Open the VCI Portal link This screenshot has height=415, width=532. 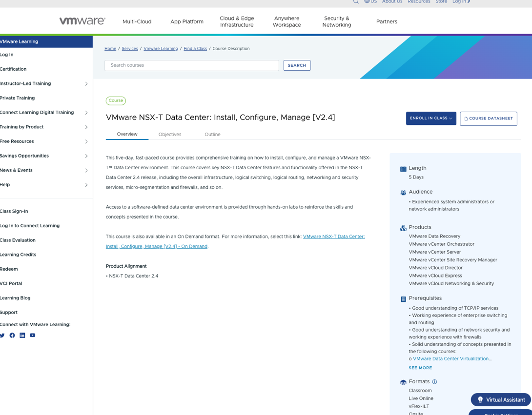coord(11,284)
